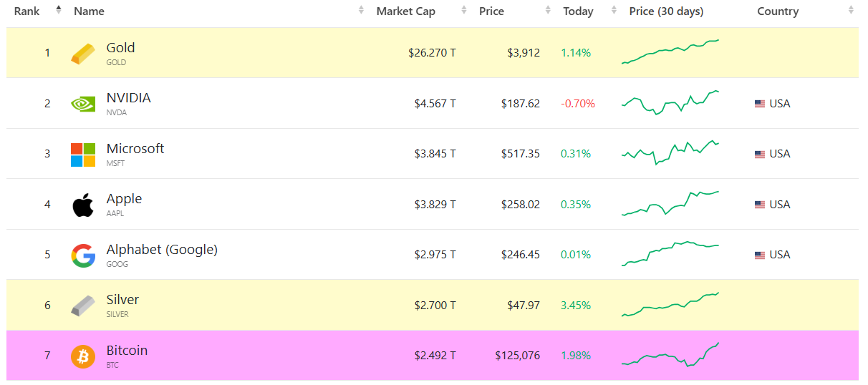The width and height of the screenshot is (868, 385).
Task: Sort by Today column header
Action: 578,11
